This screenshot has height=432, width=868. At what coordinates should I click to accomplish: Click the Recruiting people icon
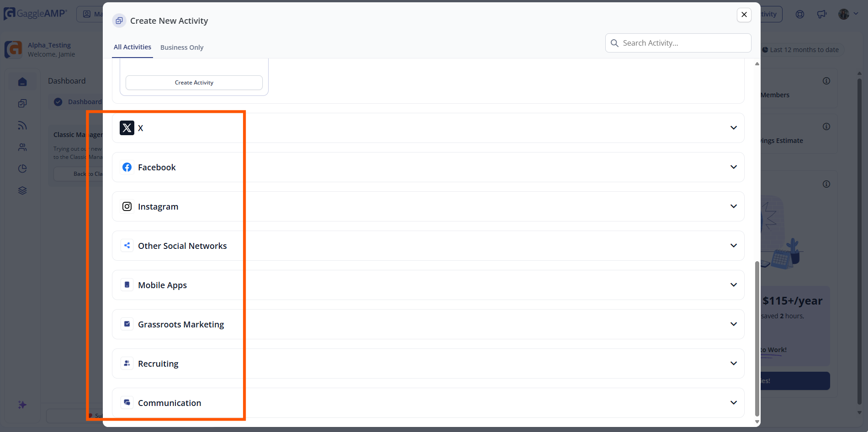127,364
